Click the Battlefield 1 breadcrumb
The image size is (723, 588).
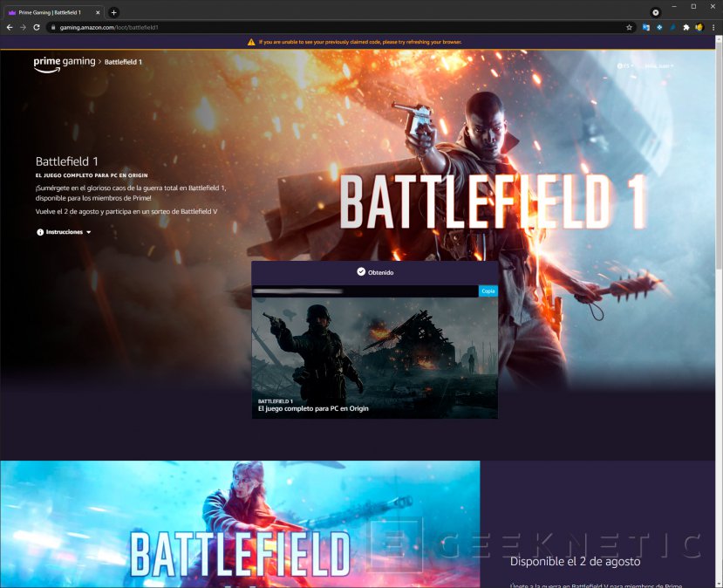[x=123, y=62]
